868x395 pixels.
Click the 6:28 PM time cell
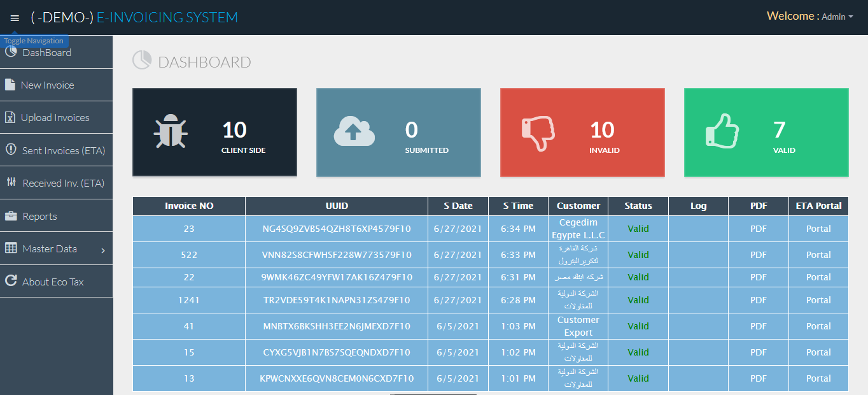[518, 300]
